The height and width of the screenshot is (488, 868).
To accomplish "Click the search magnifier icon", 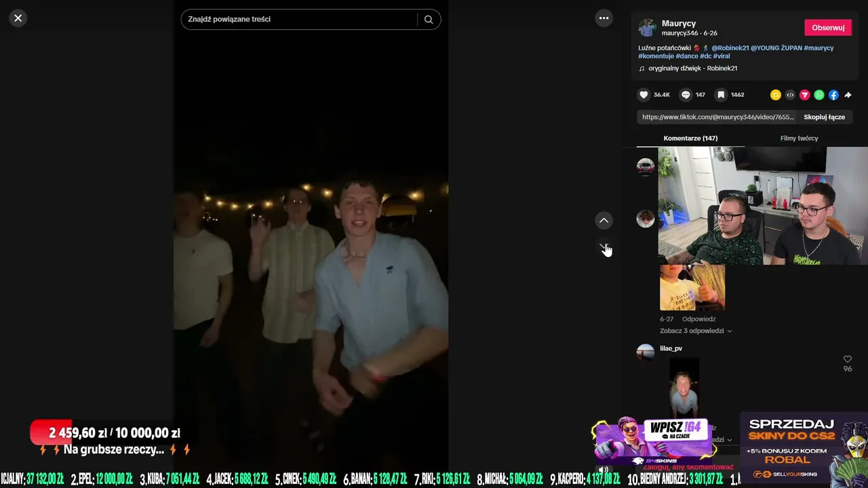I will coord(429,20).
